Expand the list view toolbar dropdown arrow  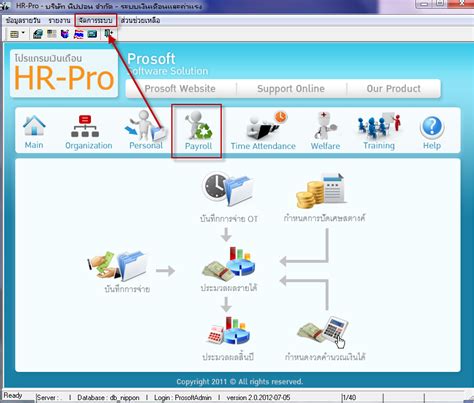(23, 33)
